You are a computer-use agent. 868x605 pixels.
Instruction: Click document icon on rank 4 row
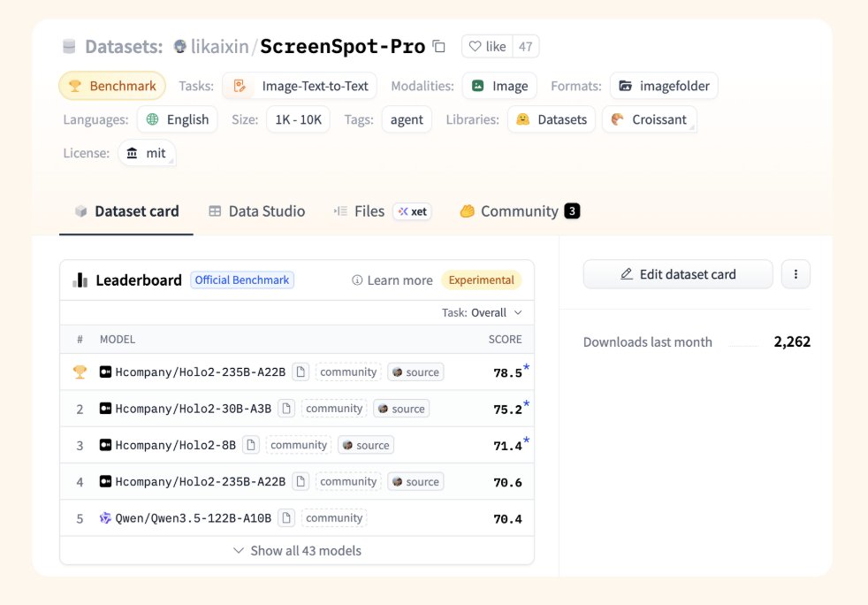tap(301, 481)
